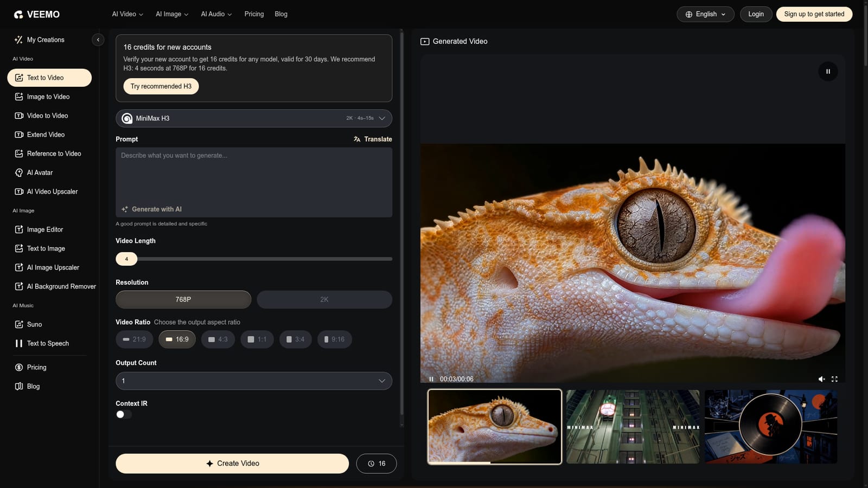This screenshot has height=488, width=868.
Task: Collapse the sidebar with the arrow icon
Action: coord(98,40)
